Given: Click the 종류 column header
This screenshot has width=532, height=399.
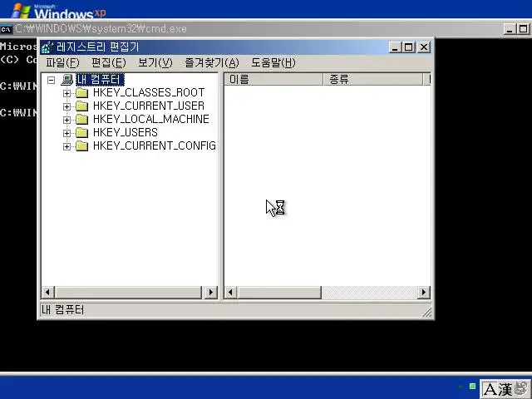Looking at the screenshot, I should tap(373, 80).
